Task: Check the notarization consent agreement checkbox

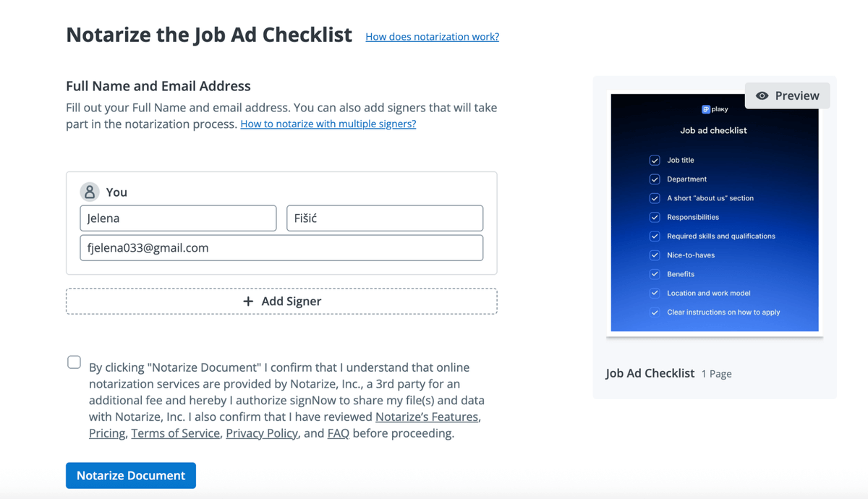Action: tap(74, 362)
